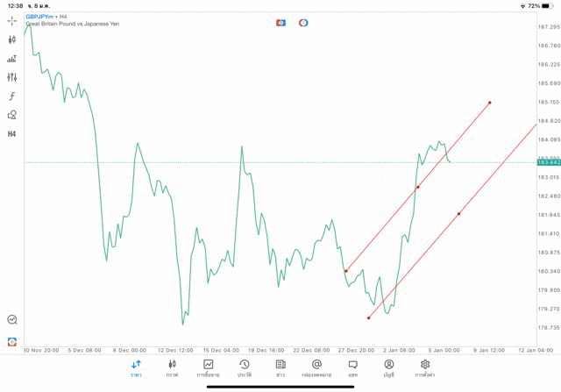Open the candlestick chart type selector

(12, 39)
